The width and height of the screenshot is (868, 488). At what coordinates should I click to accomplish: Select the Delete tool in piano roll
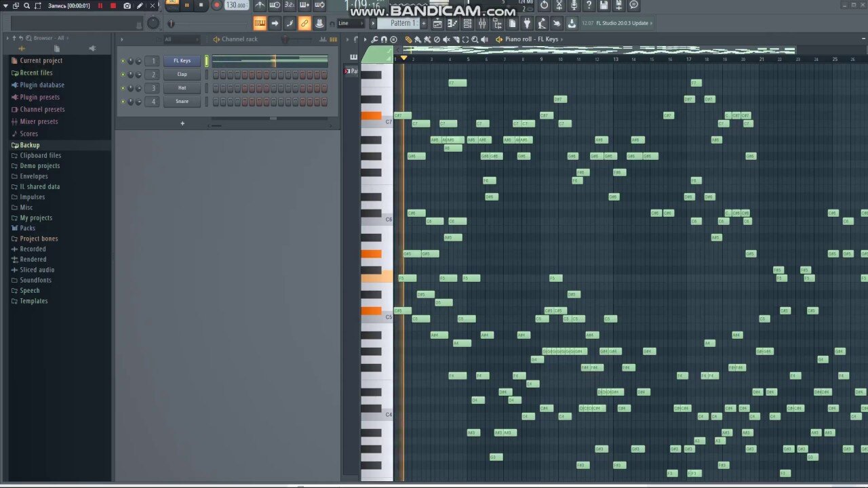pos(437,39)
